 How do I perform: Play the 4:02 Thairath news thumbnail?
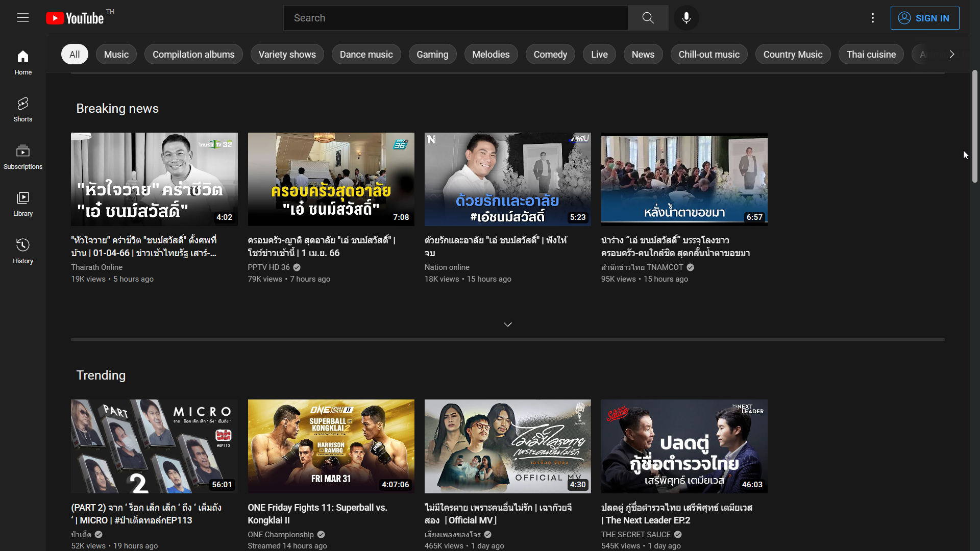[x=154, y=180]
